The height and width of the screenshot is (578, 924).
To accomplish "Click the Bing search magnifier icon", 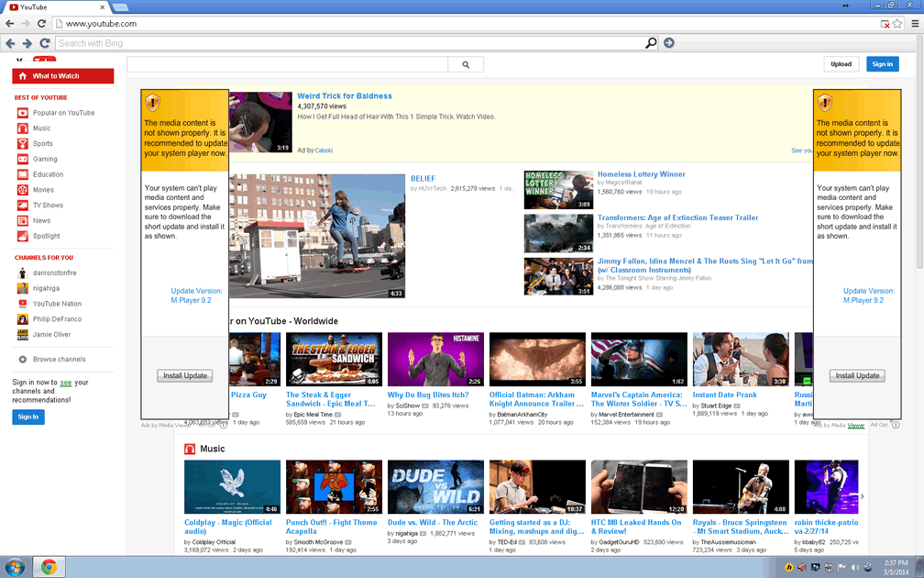I will pyautogui.click(x=651, y=43).
